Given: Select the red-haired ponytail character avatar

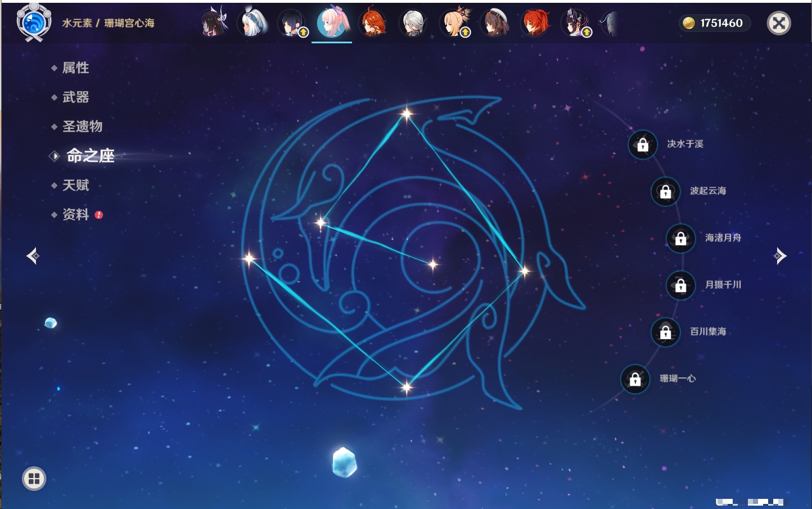Looking at the screenshot, I should click(535, 22).
